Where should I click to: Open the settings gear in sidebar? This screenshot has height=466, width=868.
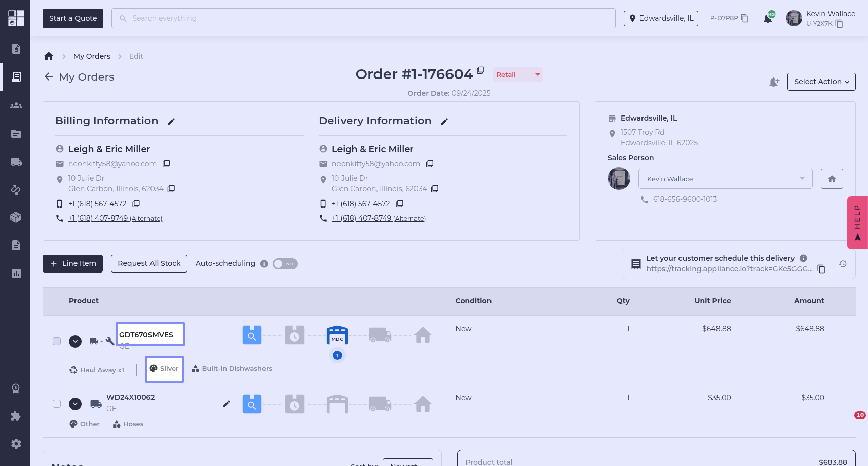(16, 444)
